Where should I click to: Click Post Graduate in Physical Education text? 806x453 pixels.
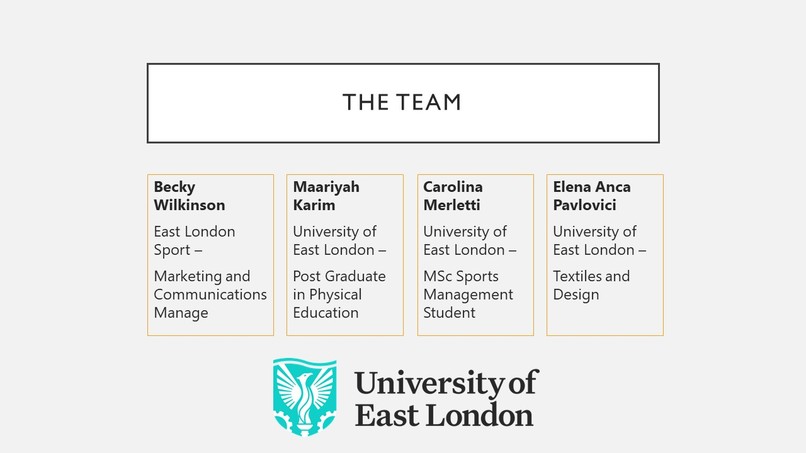339,294
